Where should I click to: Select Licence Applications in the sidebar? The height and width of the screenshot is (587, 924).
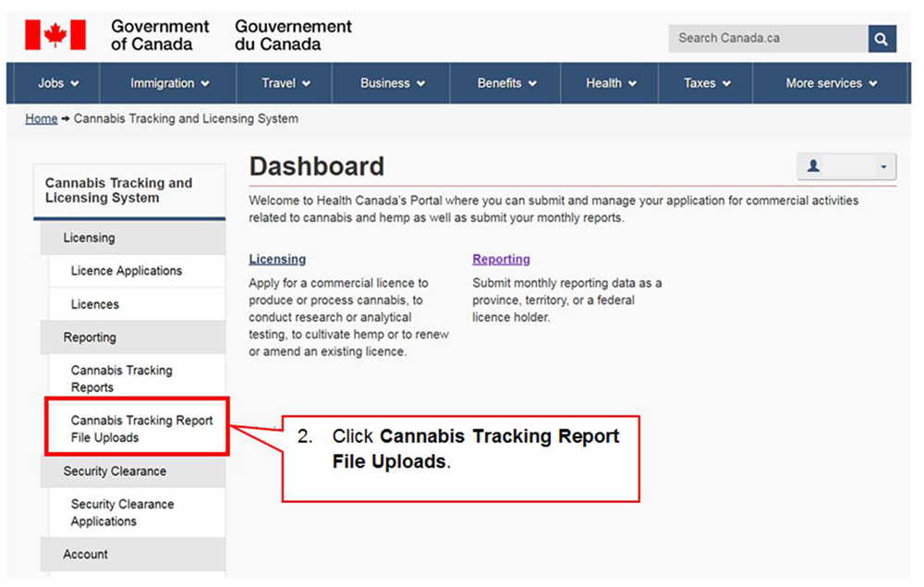[x=127, y=271]
